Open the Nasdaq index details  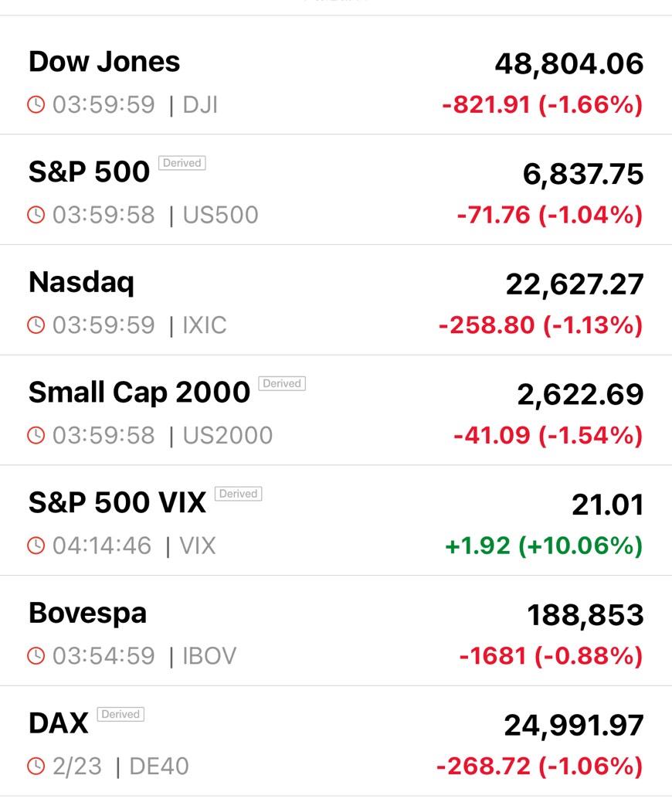pos(336,300)
